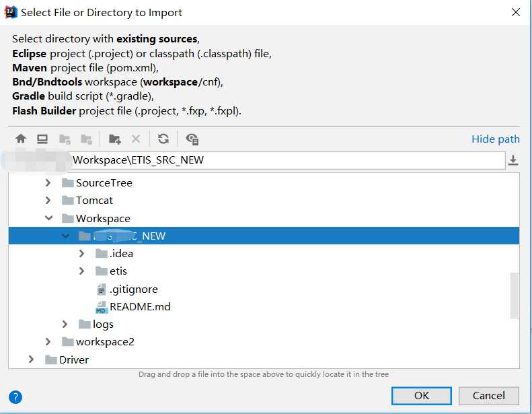Select the Driver folder
The width and height of the screenshot is (532, 414).
point(73,359)
